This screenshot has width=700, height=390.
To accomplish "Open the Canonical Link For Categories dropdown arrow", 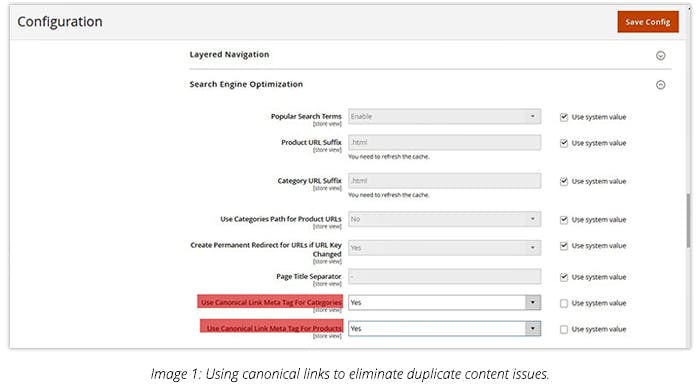I will 533,303.
